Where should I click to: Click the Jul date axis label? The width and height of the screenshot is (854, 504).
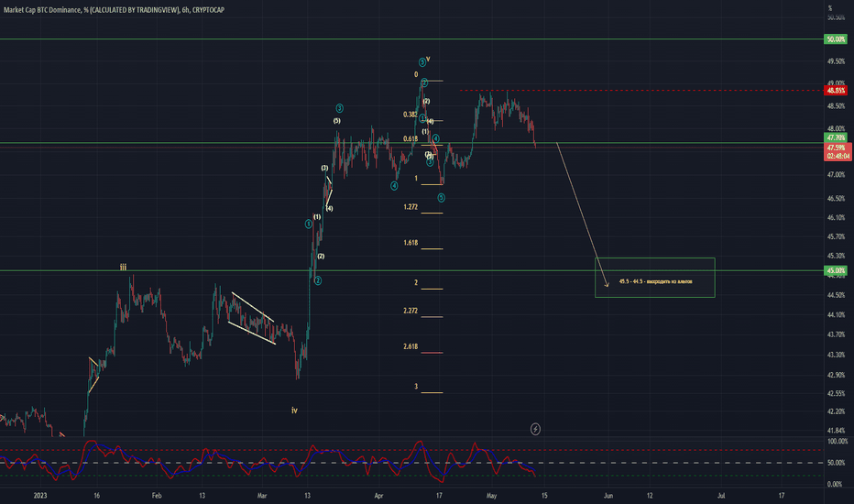(721, 496)
